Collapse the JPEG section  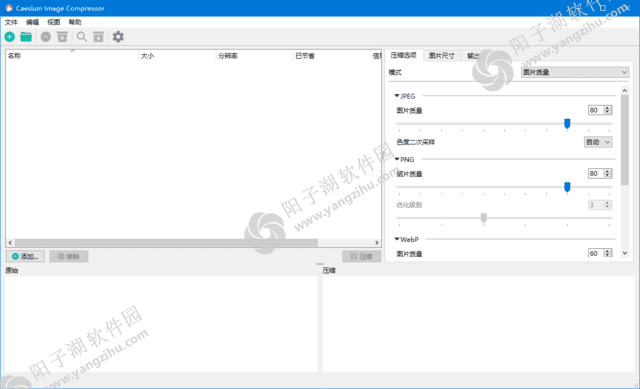click(397, 96)
